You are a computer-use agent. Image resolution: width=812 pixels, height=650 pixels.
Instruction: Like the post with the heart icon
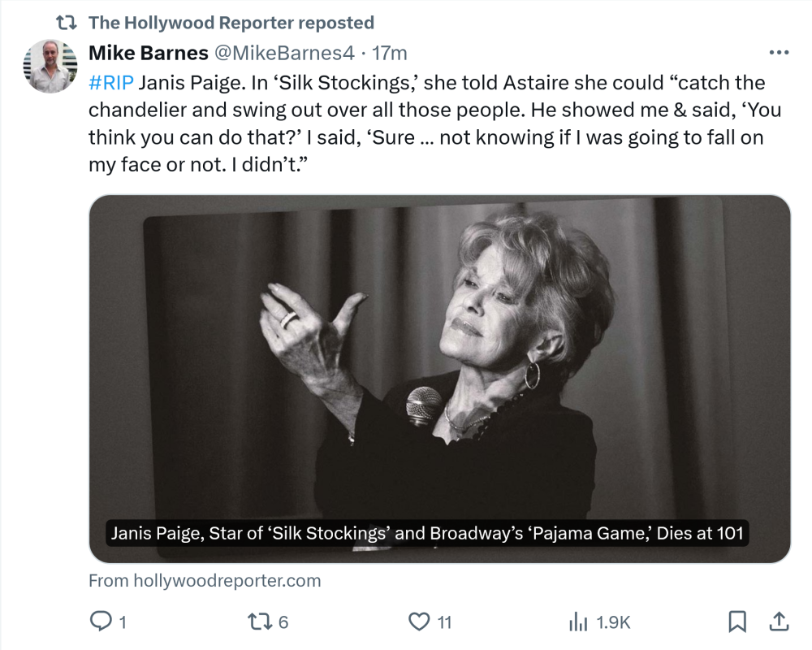[418, 622]
